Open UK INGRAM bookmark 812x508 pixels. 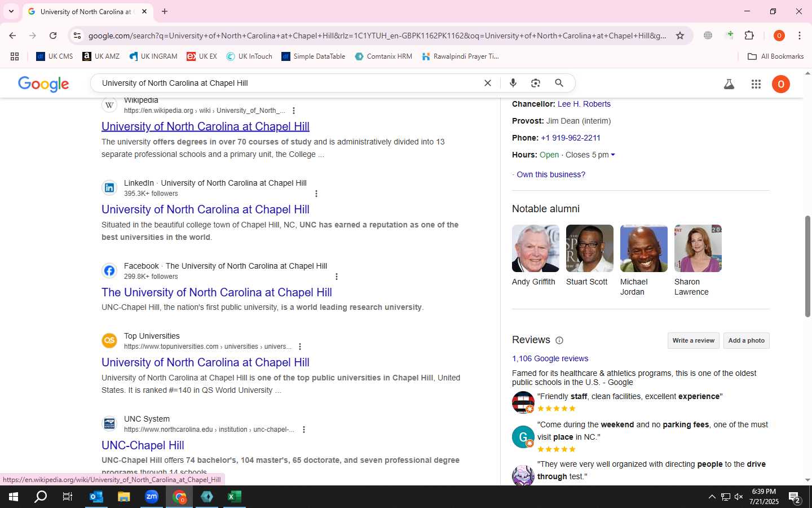click(153, 56)
